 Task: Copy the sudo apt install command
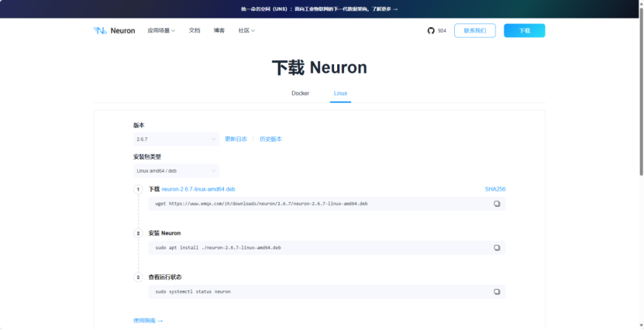click(x=497, y=248)
